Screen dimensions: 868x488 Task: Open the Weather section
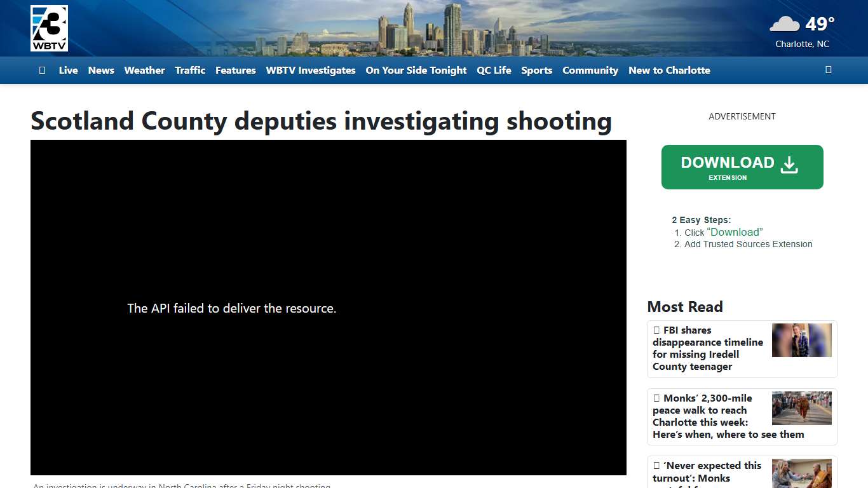(144, 70)
